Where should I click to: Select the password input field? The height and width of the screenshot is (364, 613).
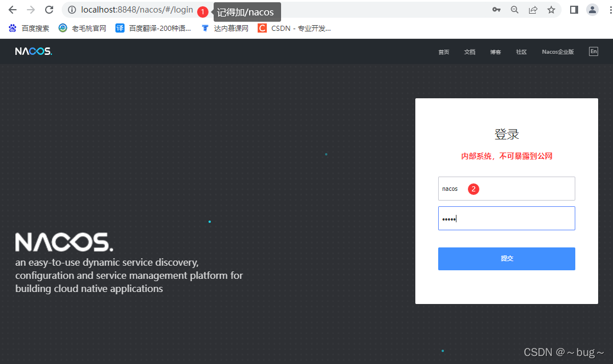click(x=506, y=218)
